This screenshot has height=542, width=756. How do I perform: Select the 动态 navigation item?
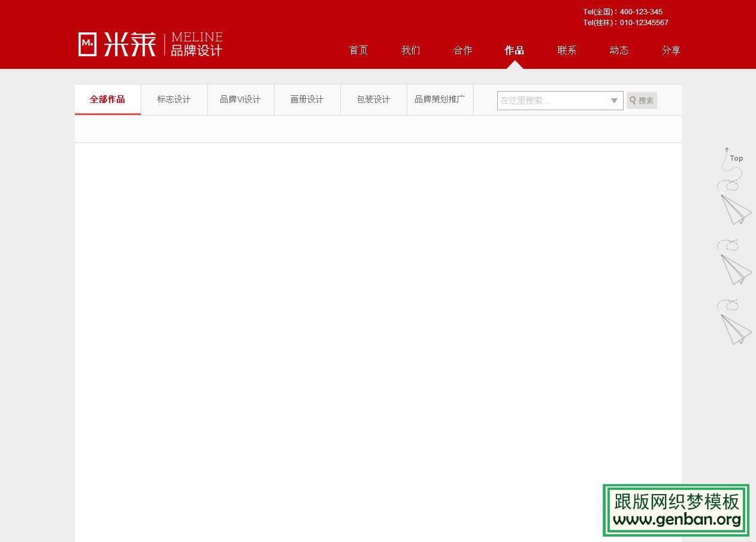click(619, 50)
